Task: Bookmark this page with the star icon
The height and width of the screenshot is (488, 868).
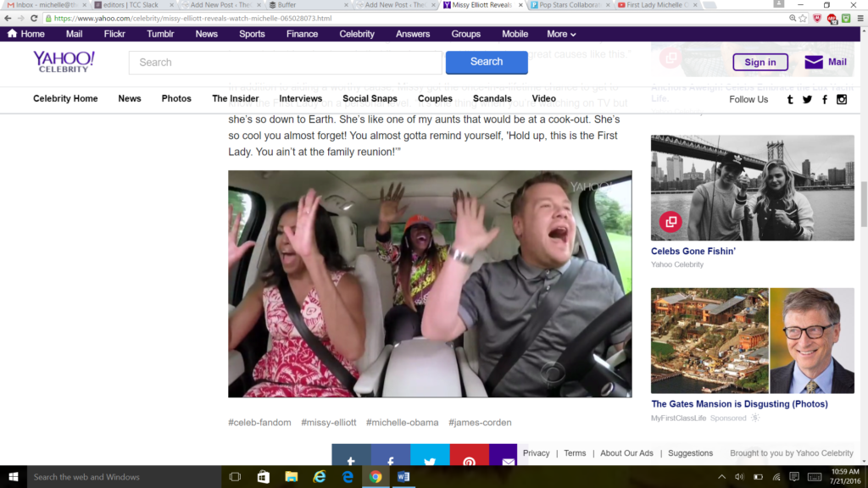Action: (x=802, y=18)
